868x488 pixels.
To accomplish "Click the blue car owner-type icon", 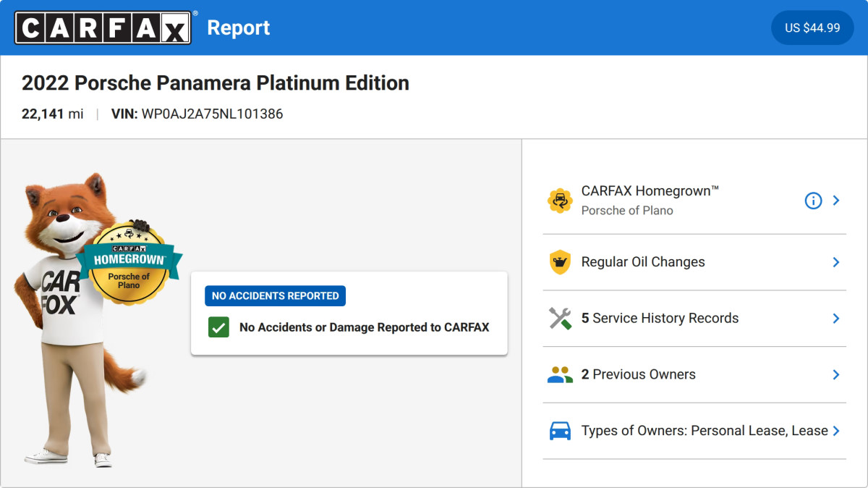I will pos(560,431).
